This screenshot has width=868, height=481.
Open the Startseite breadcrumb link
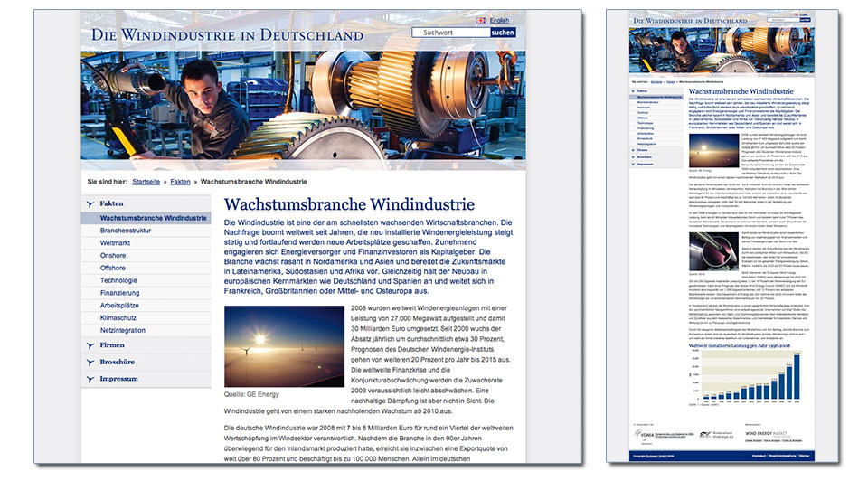146,182
